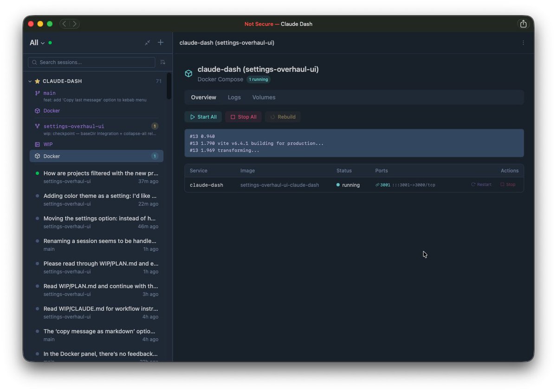This screenshot has width=557, height=392.
Task: Focus the Search sessions field
Action: point(91,62)
